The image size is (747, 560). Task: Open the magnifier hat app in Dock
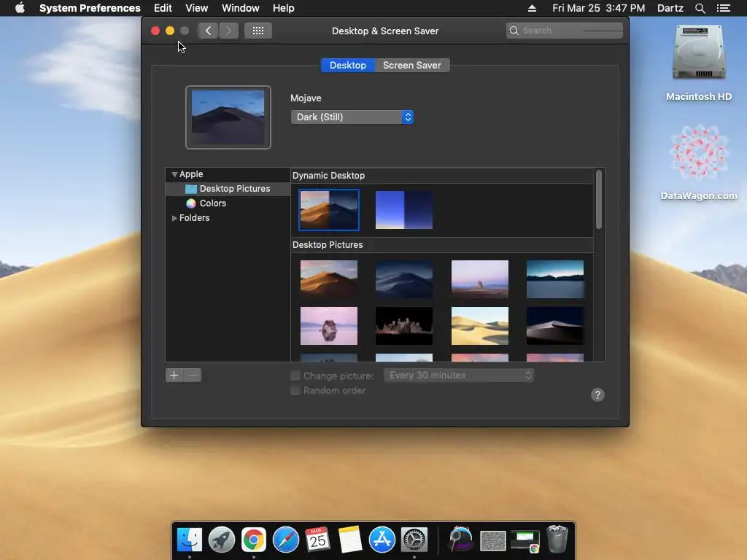click(461, 540)
